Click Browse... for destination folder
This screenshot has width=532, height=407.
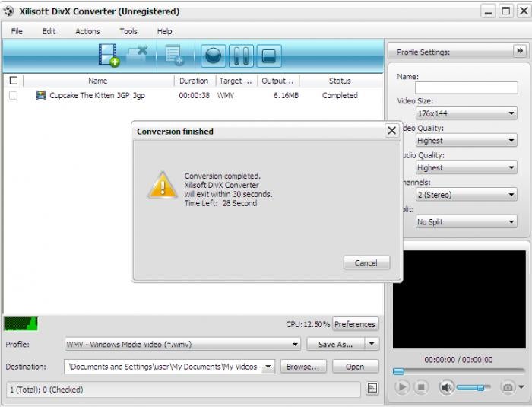click(303, 367)
